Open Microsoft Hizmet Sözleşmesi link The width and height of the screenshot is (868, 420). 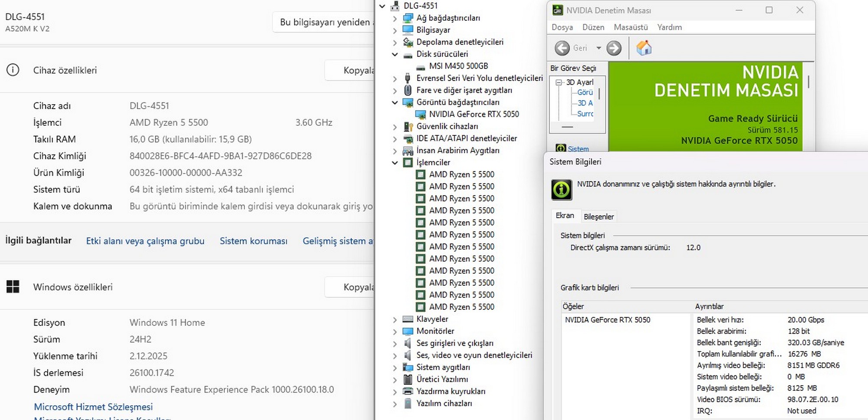(x=93, y=407)
